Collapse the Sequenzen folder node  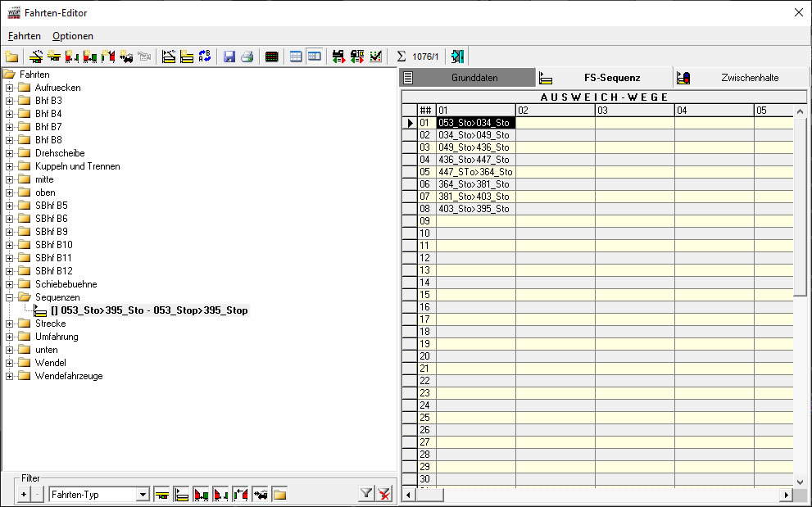tap(10, 297)
